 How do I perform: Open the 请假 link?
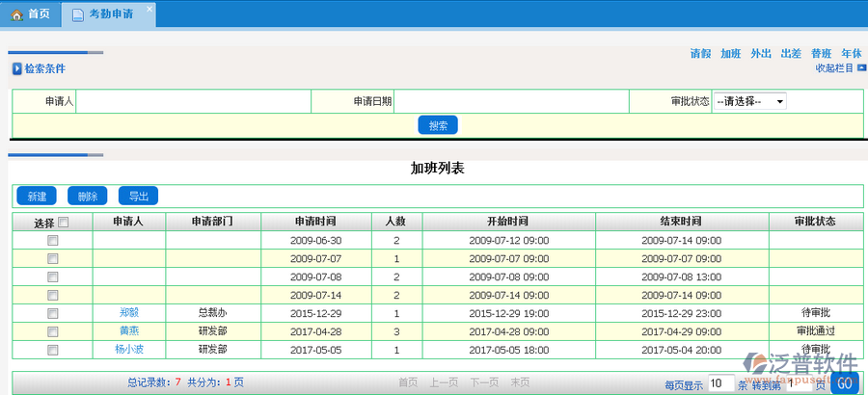click(700, 54)
